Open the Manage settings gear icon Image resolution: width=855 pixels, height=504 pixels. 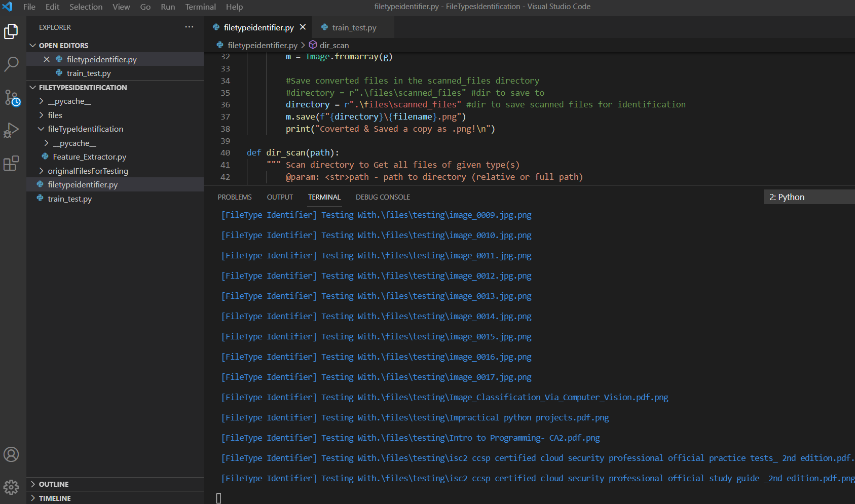click(x=11, y=487)
